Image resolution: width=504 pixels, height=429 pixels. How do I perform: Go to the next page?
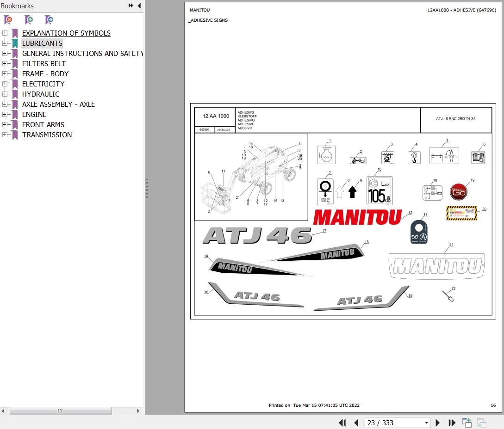(x=438, y=423)
